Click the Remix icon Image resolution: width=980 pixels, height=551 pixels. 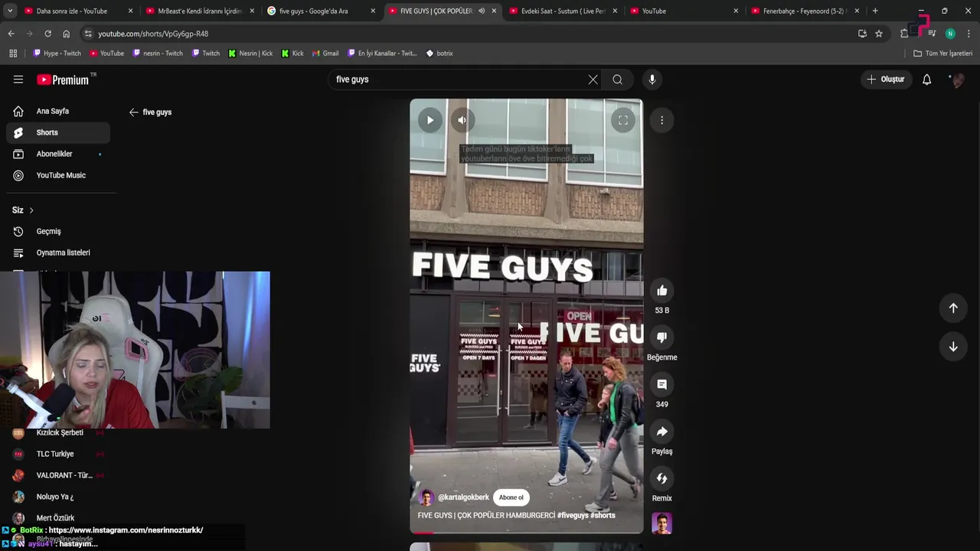tap(661, 478)
